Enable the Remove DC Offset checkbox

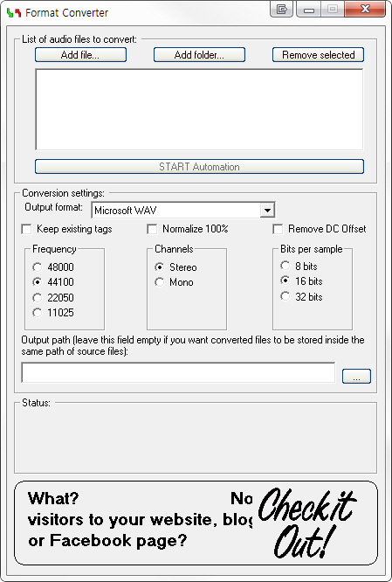pos(278,229)
